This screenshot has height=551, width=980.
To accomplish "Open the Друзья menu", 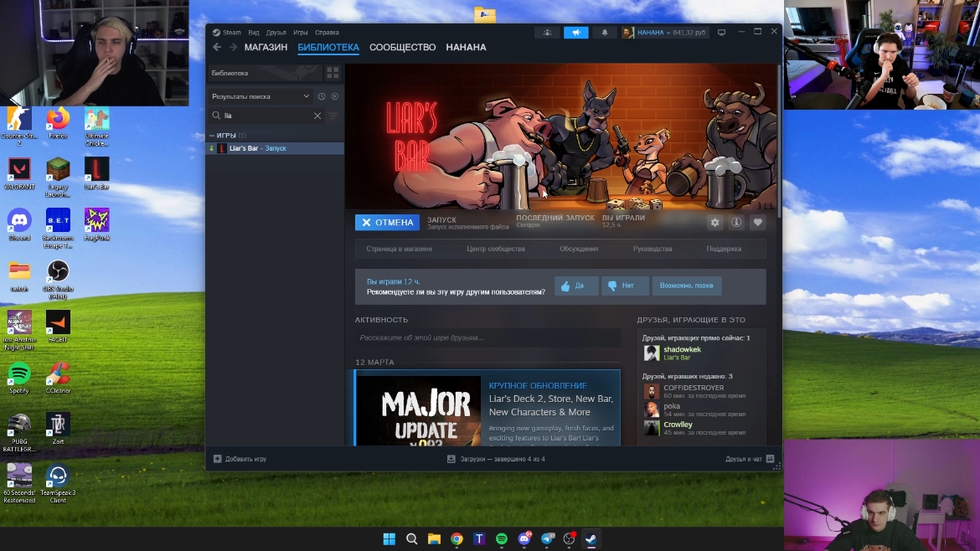I will [x=276, y=33].
